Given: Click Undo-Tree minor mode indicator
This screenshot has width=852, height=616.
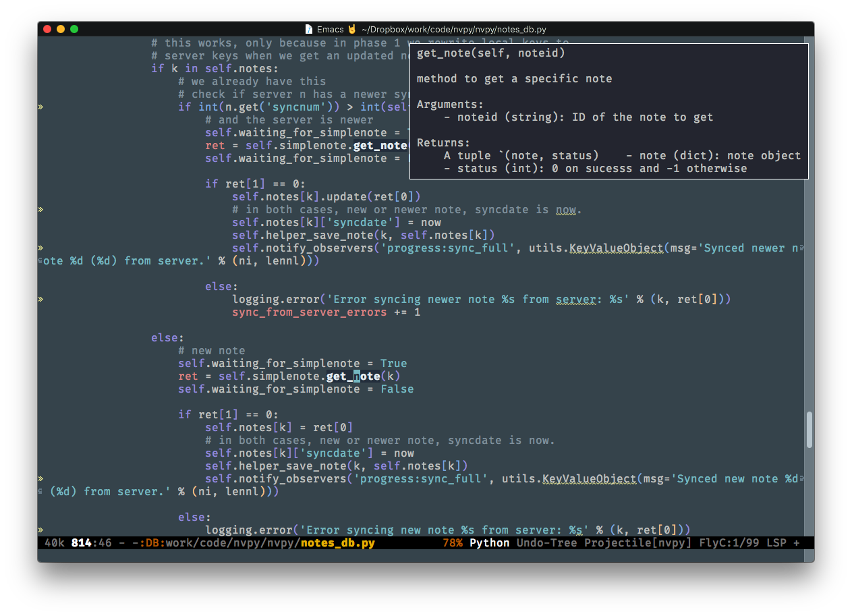Looking at the screenshot, I should (x=547, y=542).
